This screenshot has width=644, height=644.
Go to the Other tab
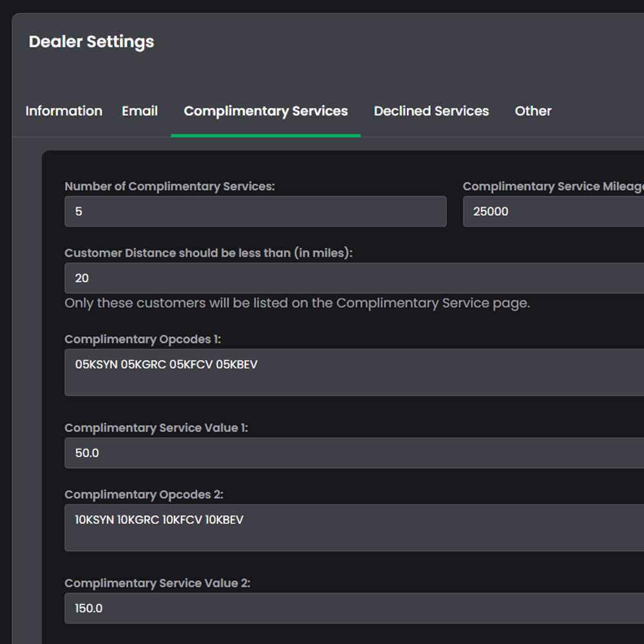pyautogui.click(x=533, y=111)
